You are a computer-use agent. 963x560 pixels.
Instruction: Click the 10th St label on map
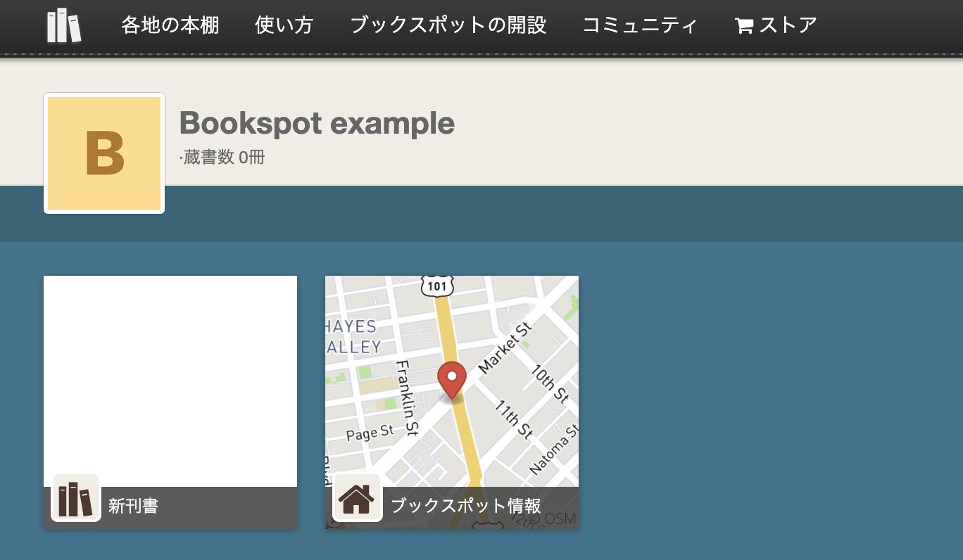550,383
